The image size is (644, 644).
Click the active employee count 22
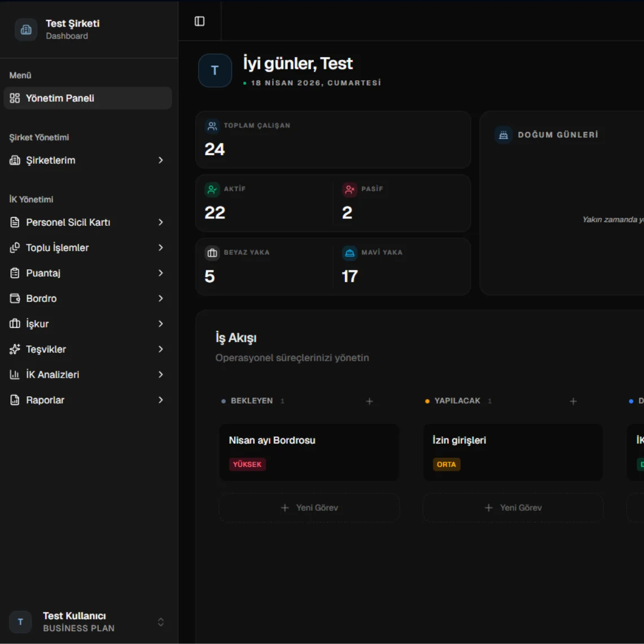pyautogui.click(x=215, y=213)
